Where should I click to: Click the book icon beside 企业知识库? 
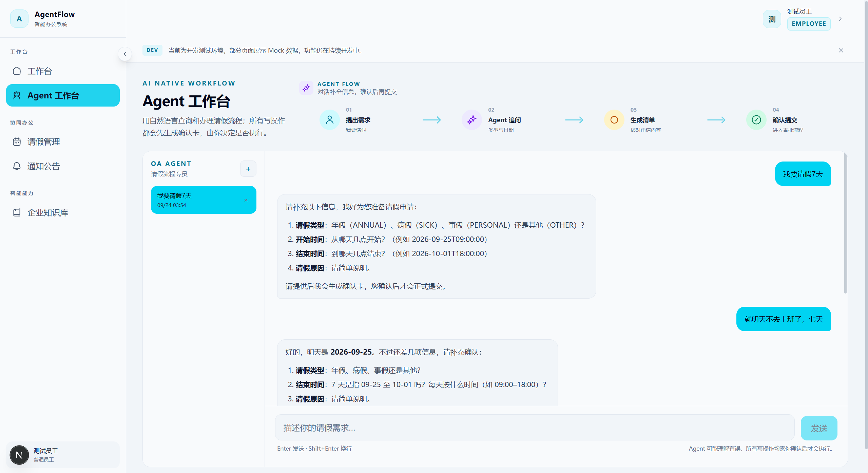tap(17, 212)
